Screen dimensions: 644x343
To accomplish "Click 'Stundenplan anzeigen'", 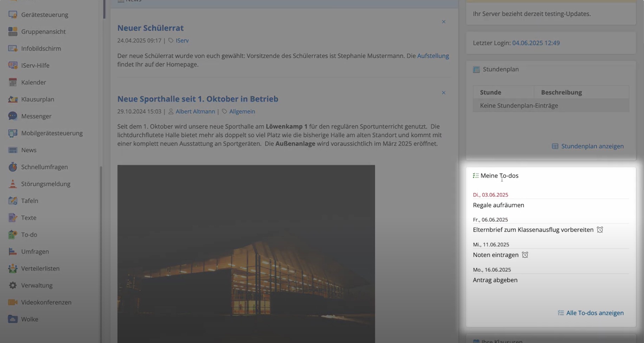I will (592, 146).
